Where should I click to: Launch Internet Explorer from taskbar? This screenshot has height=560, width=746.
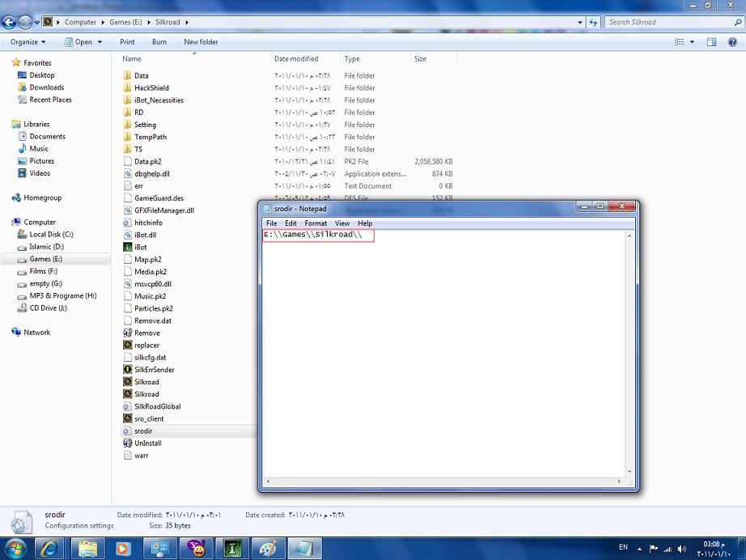point(49,549)
